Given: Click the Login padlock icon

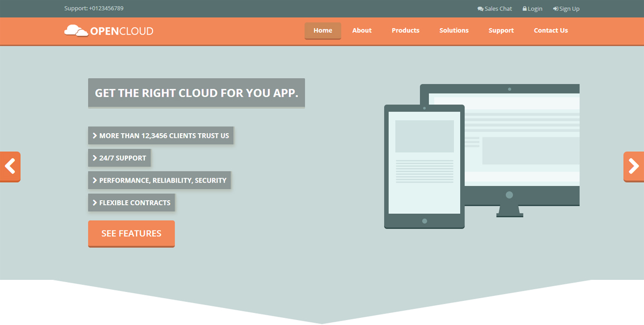Looking at the screenshot, I should [525, 9].
